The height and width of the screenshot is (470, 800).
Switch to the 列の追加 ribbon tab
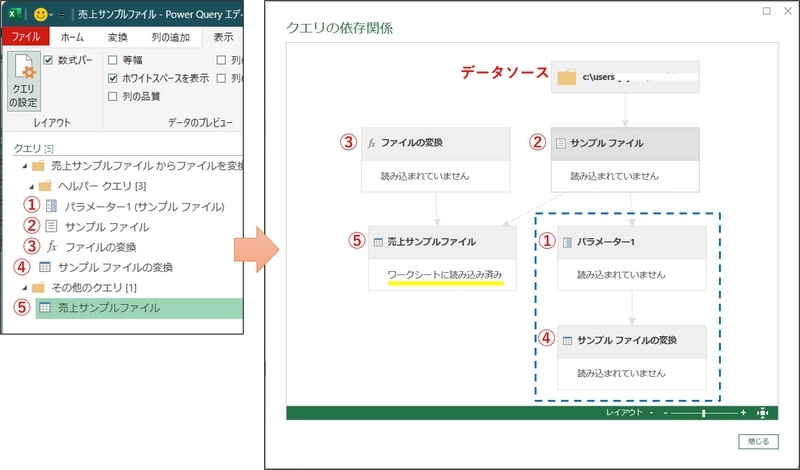(170, 37)
